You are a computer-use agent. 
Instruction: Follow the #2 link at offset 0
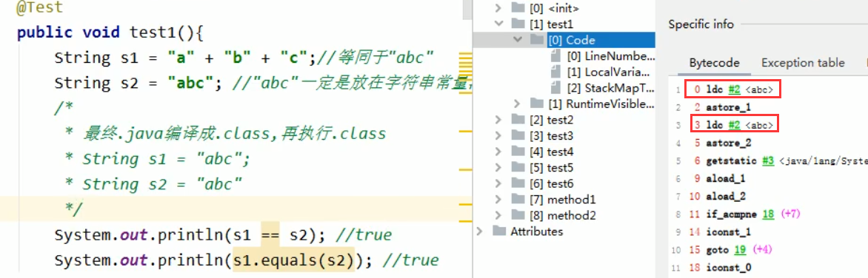(x=734, y=89)
